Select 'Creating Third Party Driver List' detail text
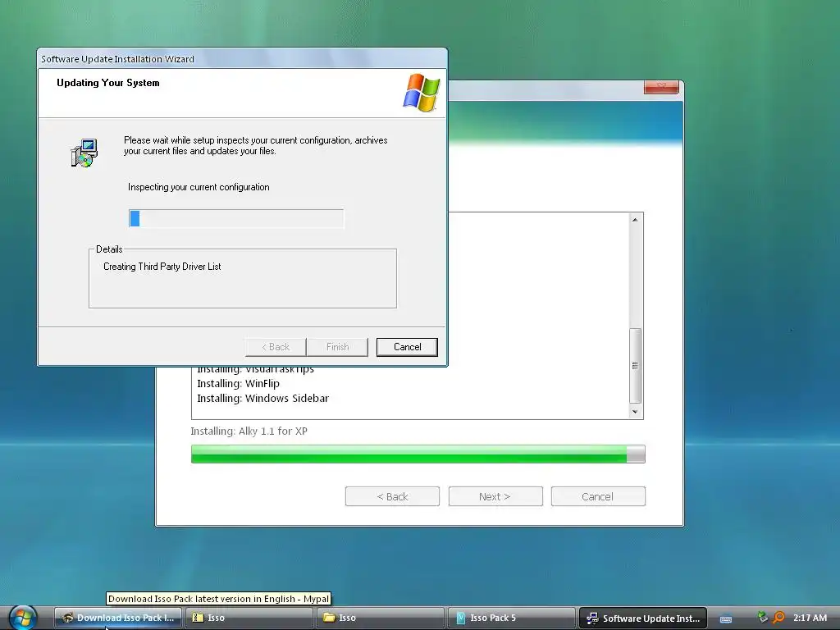The width and height of the screenshot is (840, 630). pyautogui.click(x=162, y=267)
